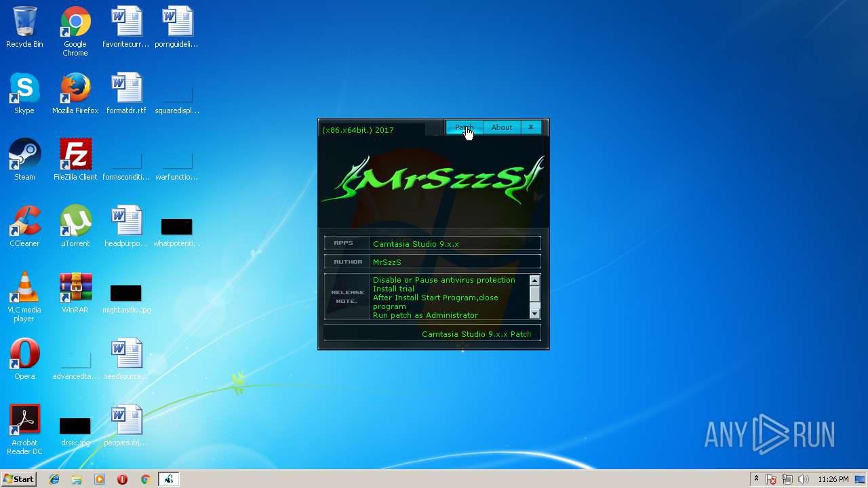
Task: Click 'Run patch as Administrator' line
Action: point(425,315)
